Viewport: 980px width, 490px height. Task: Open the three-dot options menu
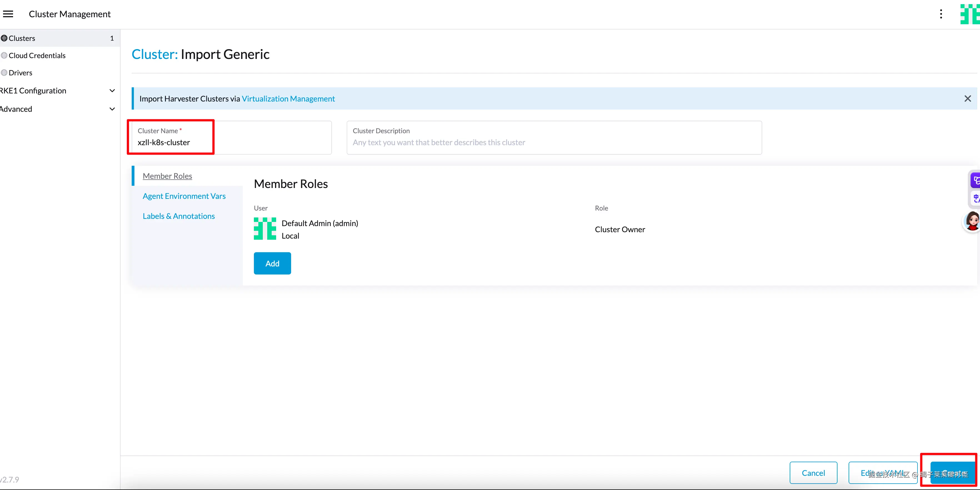click(941, 14)
